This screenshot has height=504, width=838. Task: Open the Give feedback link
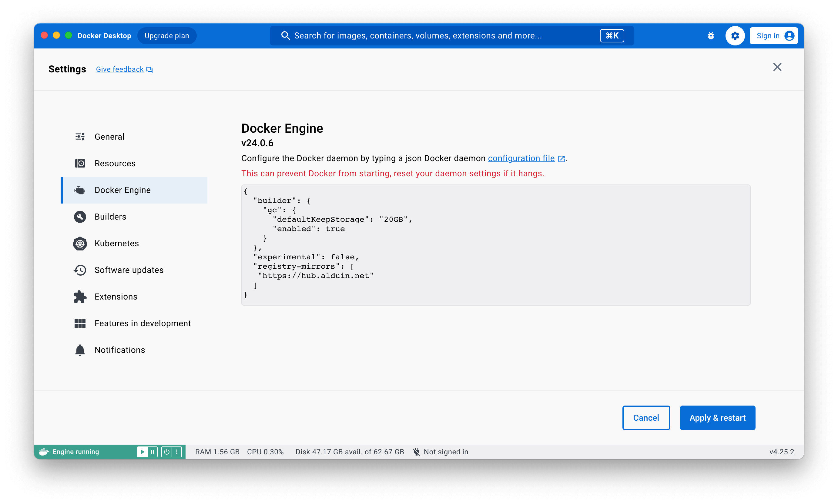pos(120,69)
